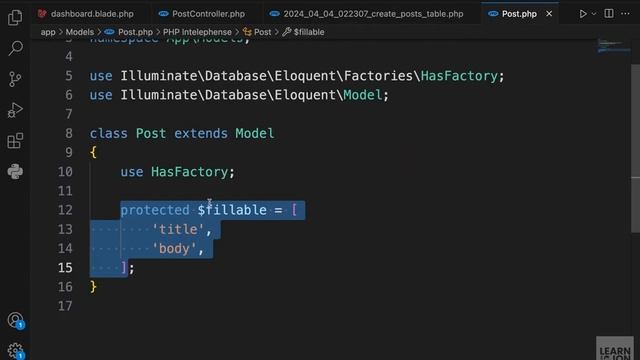Open the Python extension view
640x360 pixels.
pyautogui.click(x=15, y=171)
